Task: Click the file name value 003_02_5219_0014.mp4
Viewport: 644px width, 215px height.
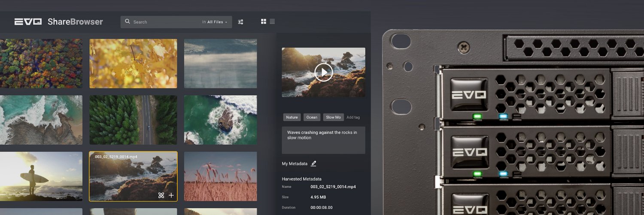Action: [x=333, y=187]
